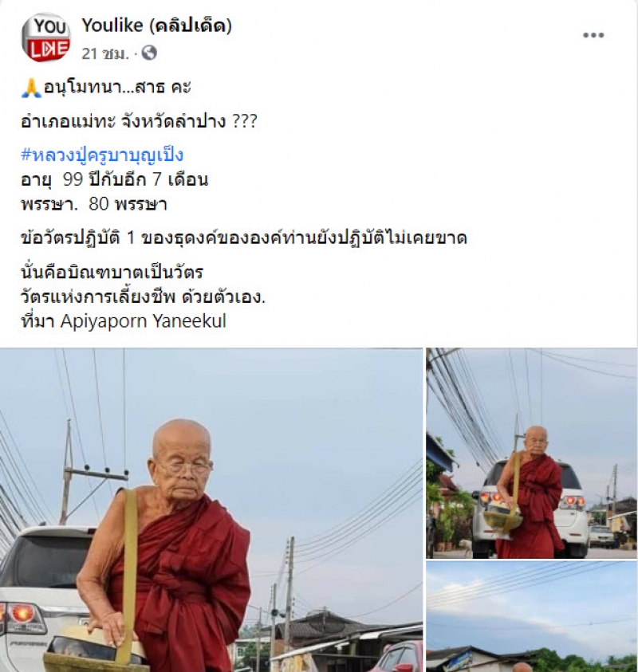Click the นั่นคือบิณฑบาตเป็นวัตร text line

click(x=112, y=272)
